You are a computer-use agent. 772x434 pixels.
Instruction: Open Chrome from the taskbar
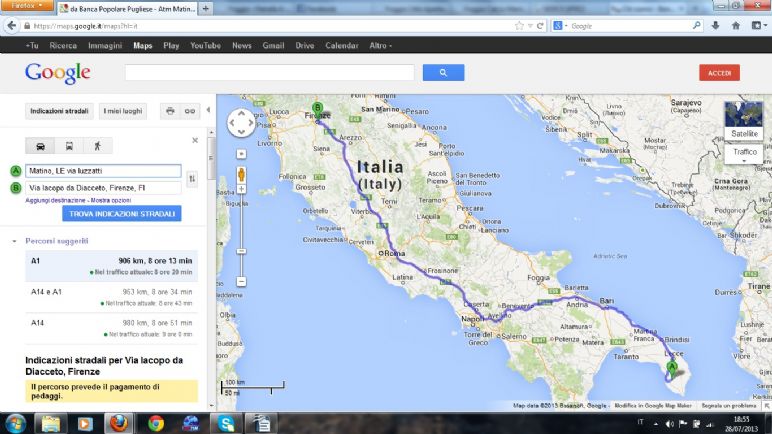[x=156, y=423]
